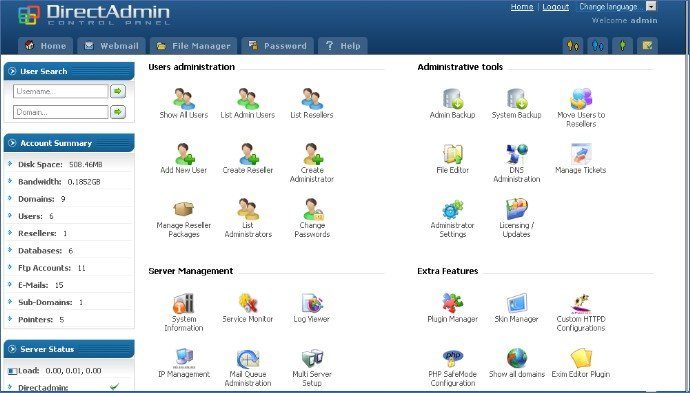Switch to the Webmail tab
Image resolution: width=690 pixels, height=393 pixels.
[x=112, y=46]
